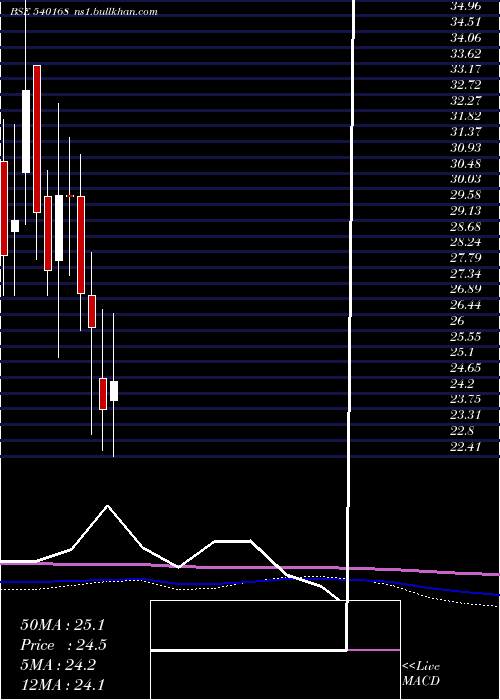Viewport: 500px width, 700px height.
Task: Click the BSE 540168 symbol header text
Action: 40,12
